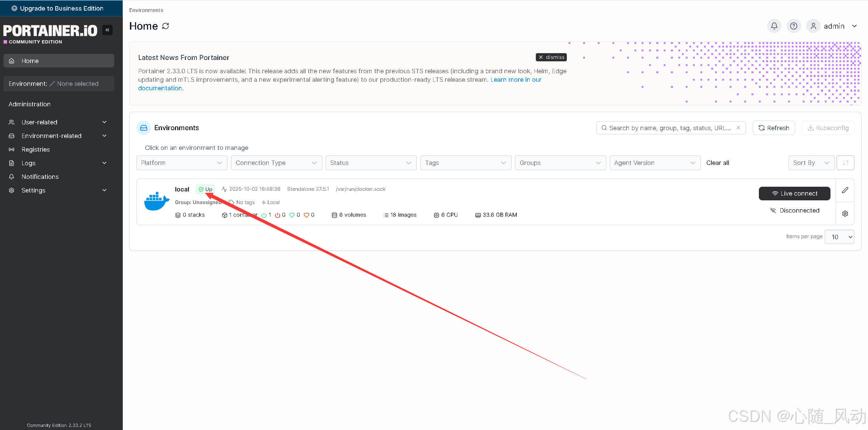Open the Platform filter dropdown
Screen dimensions: 868x430
pos(181,163)
